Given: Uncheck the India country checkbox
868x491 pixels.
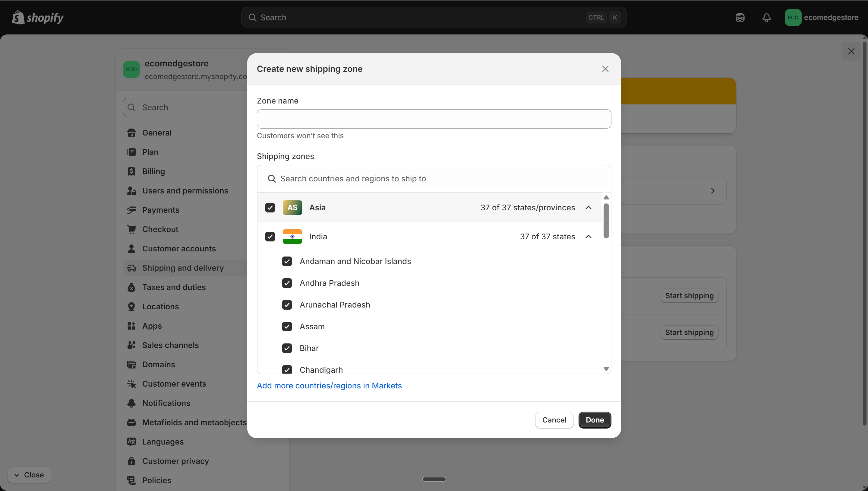Looking at the screenshot, I should (270, 236).
